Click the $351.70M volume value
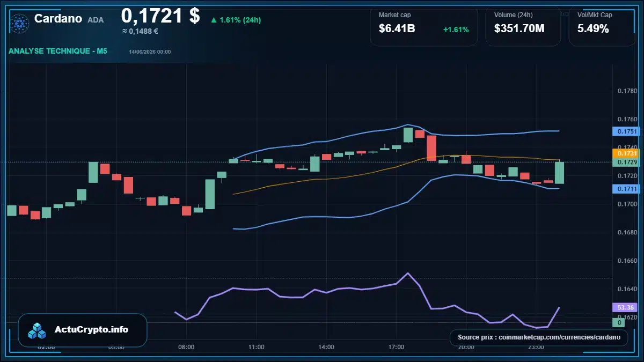Viewport: 644px width, 362px height. click(x=519, y=29)
